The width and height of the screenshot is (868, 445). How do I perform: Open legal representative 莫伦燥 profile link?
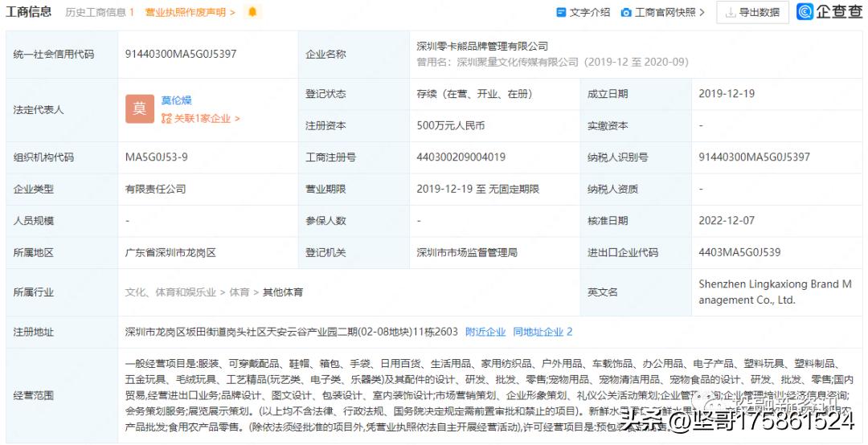[x=176, y=100]
